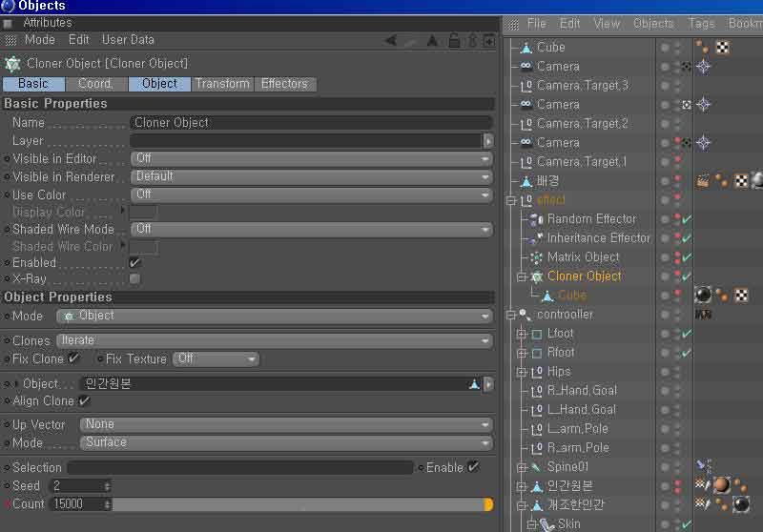The image size is (763, 532).
Task: Uncheck the Align Clone checkbox
Action: (x=84, y=401)
